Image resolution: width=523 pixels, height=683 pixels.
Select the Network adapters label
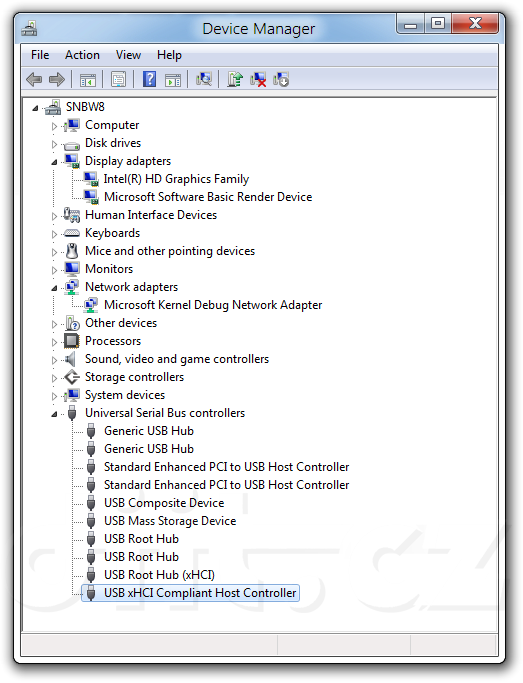tap(132, 287)
